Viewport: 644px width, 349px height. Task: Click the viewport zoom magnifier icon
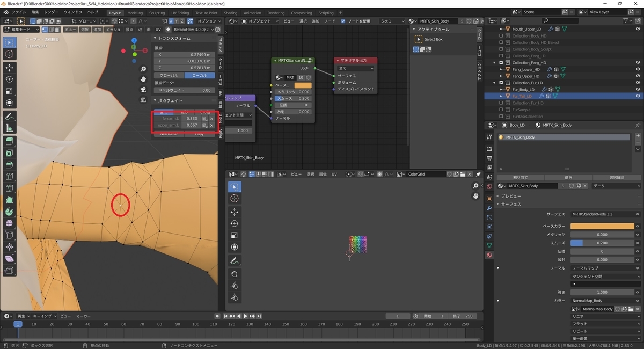pyautogui.click(x=143, y=69)
